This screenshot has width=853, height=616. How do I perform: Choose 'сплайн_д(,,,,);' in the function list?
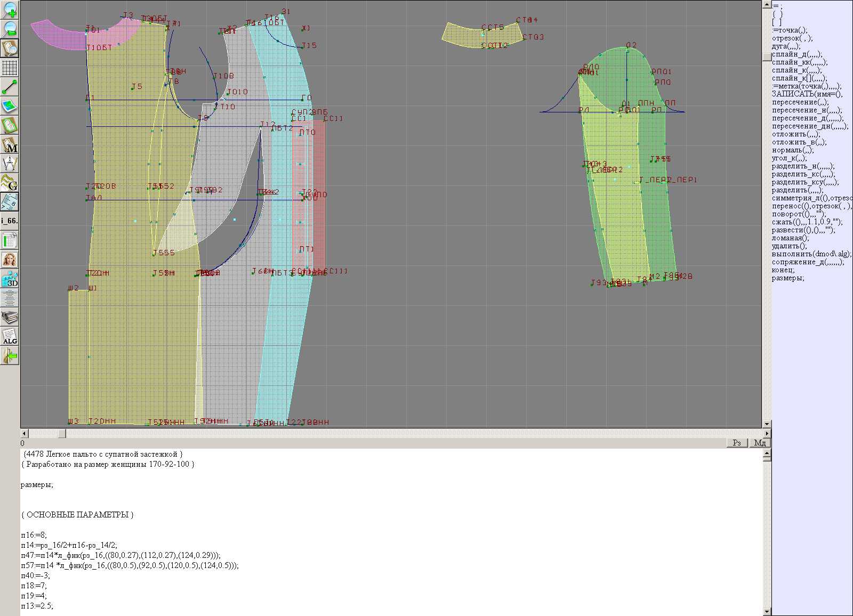[797, 54]
